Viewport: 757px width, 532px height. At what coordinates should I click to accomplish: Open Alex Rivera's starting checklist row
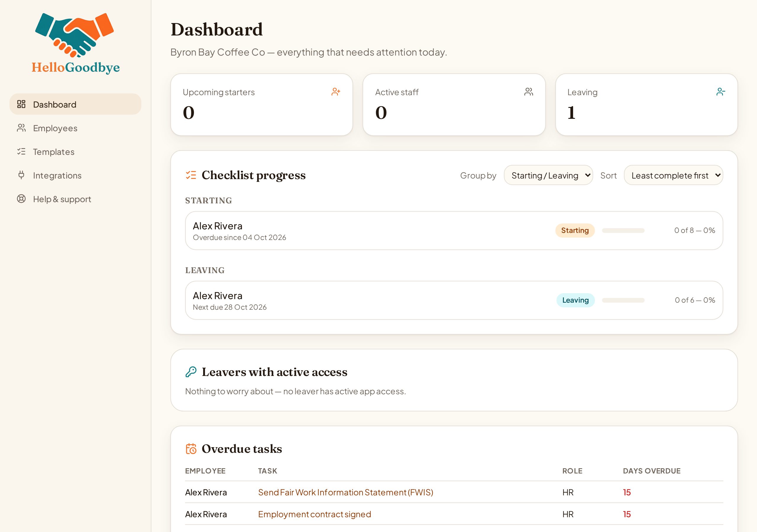[x=454, y=231]
